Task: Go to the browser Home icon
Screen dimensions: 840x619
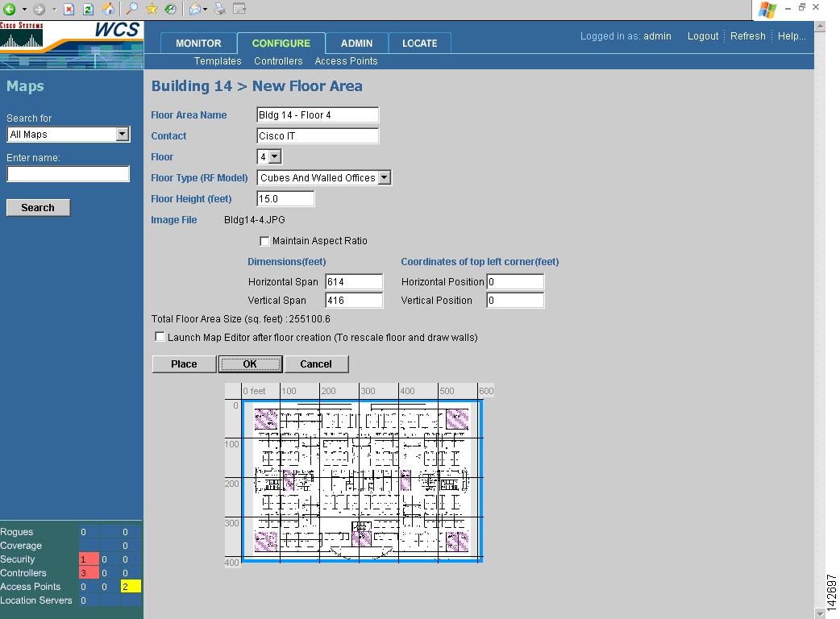Action: pos(108,9)
